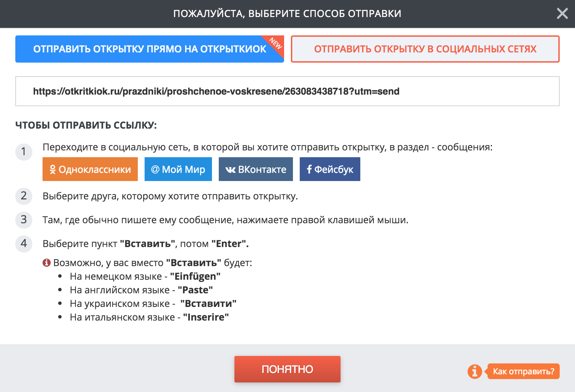Image resolution: width=575 pixels, height=392 pixels.
Task: Click the 'Выберите друга' step 2 text
Action: pos(170,196)
